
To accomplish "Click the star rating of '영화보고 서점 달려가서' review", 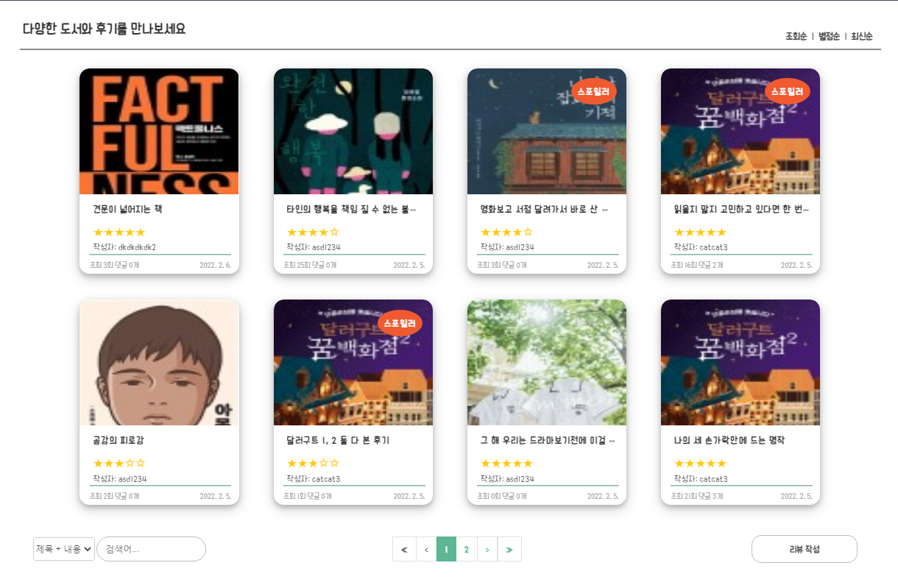I will click(506, 232).
